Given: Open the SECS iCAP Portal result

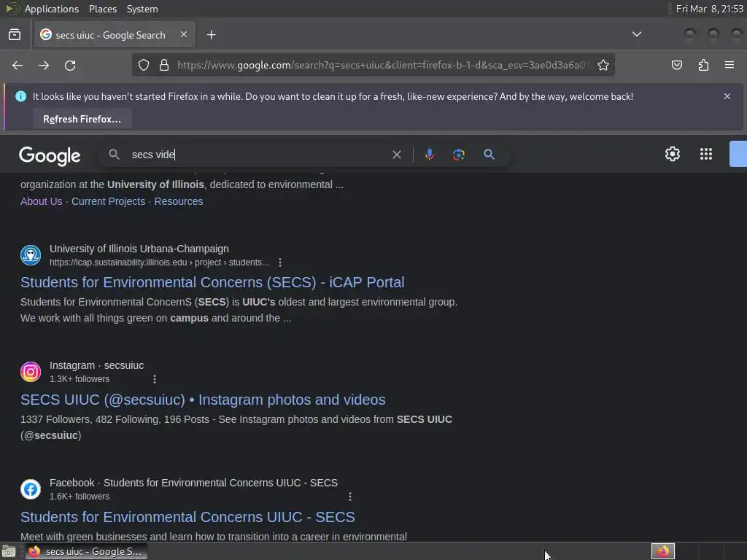Looking at the screenshot, I should 212,282.
